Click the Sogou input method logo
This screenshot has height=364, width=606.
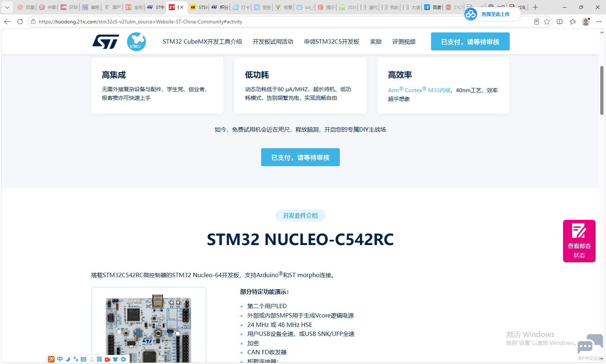coord(51,359)
